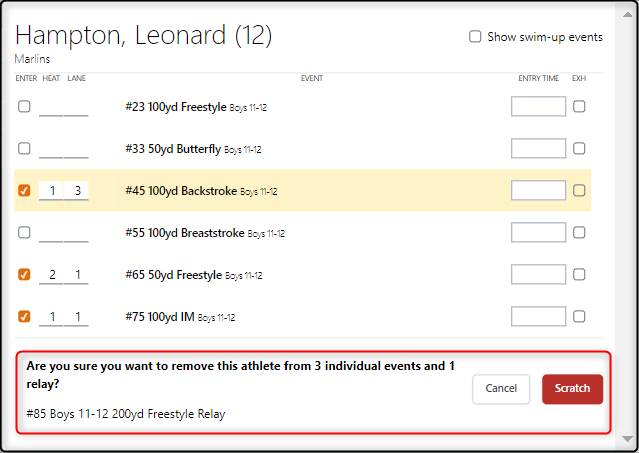Toggle EXH box for #75 100yd IM

[x=579, y=316]
